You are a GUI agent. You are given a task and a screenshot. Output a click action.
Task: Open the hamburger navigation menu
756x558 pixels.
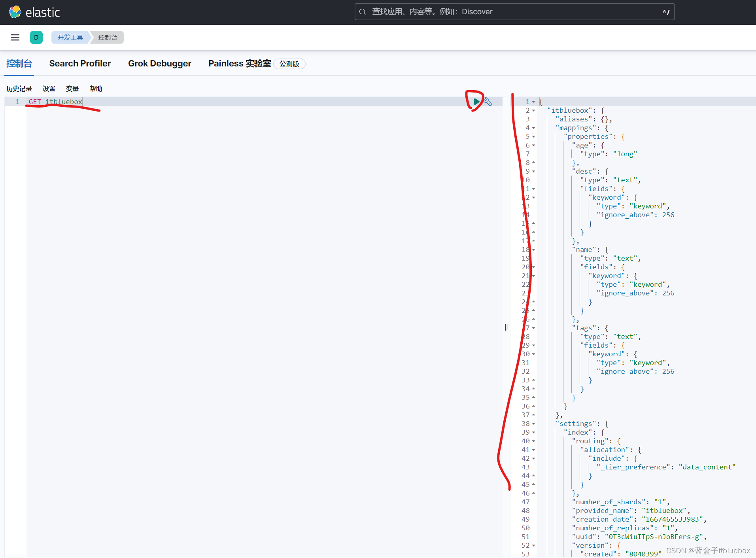click(x=15, y=38)
